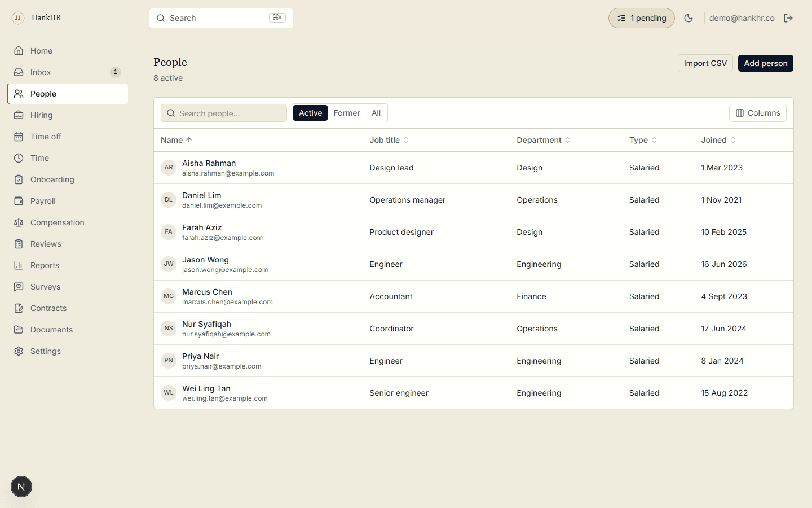The height and width of the screenshot is (508, 812).
Task: Focus the global Search box
Action: click(x=221, y=18)
